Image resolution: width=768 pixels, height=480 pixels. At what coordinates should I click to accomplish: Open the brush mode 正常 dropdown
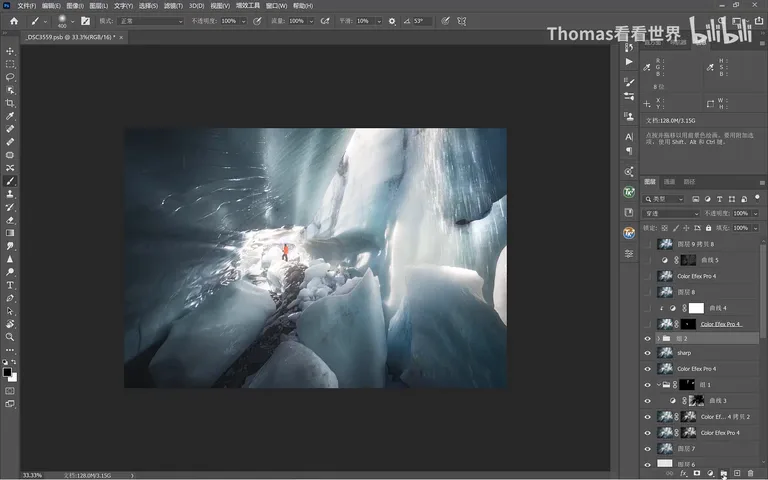(151, 21)
